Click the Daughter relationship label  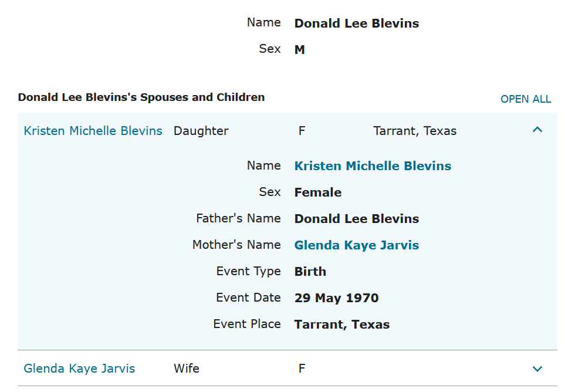(201, 131)
